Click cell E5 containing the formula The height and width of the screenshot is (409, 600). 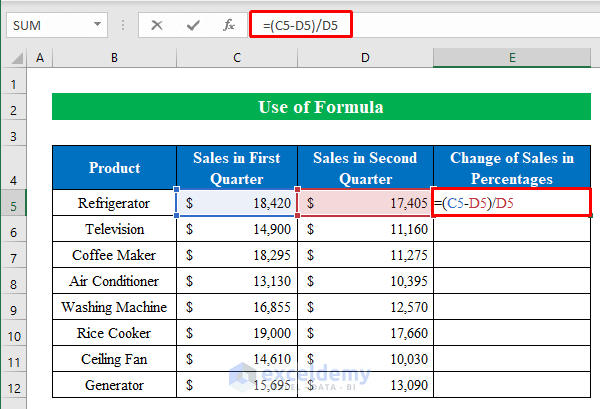511,204
